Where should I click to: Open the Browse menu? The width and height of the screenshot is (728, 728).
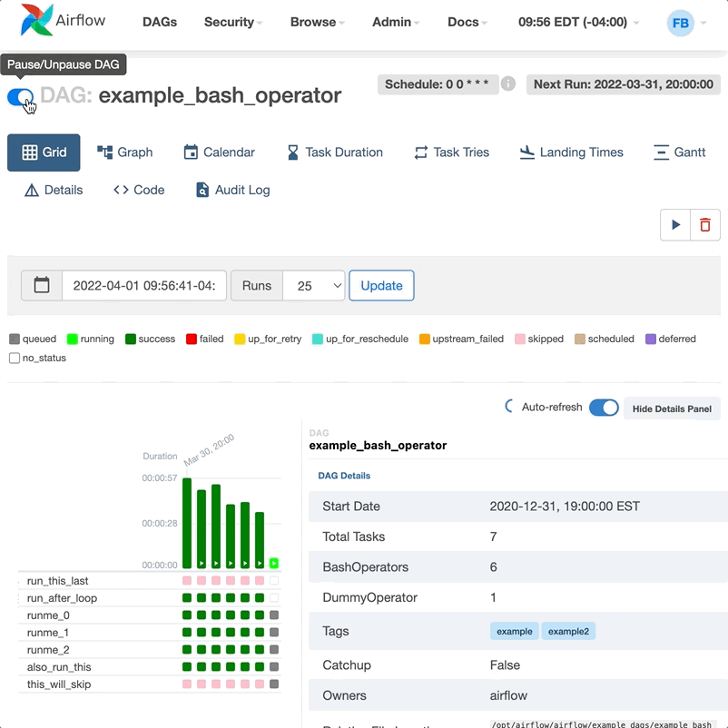317,22
